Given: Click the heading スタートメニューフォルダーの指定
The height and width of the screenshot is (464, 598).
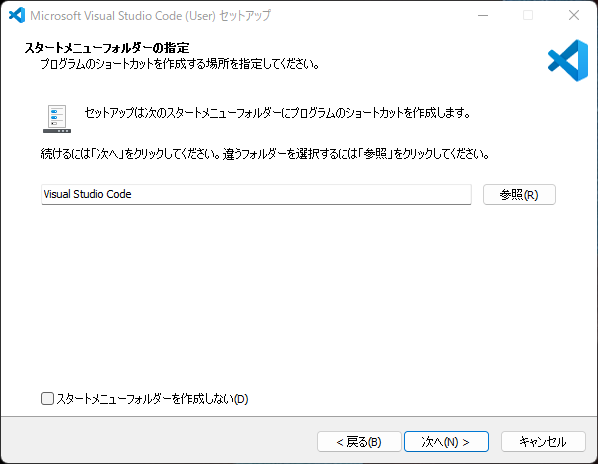Looking at the screenshot, I should click(107, 48).
